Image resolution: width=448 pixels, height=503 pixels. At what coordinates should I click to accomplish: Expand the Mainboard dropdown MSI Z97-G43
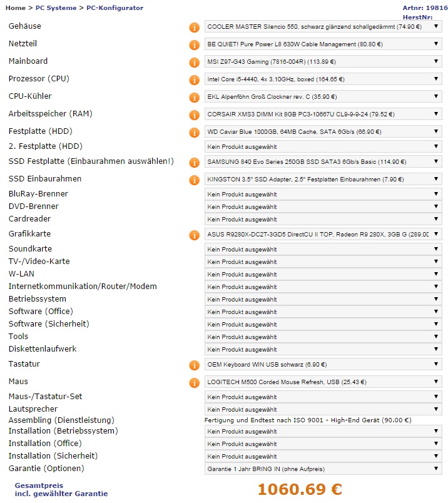coord(323,61)
